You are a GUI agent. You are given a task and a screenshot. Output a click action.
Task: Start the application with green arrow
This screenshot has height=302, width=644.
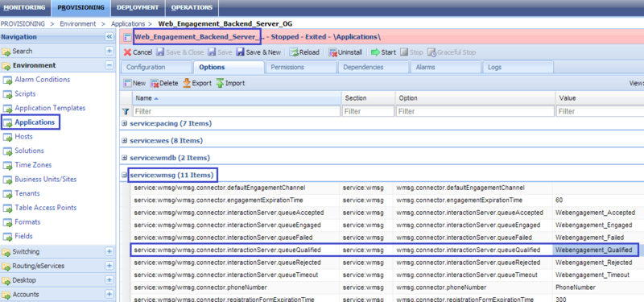375,52
